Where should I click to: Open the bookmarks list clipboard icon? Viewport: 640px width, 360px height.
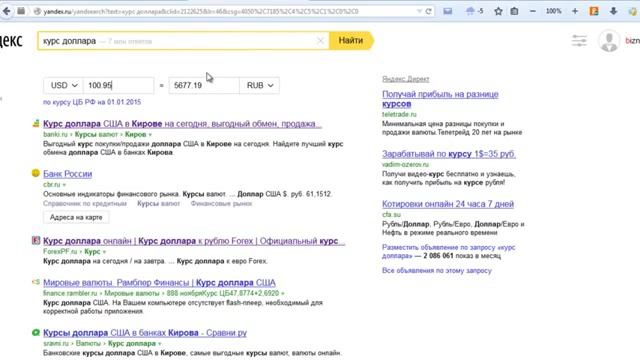[x=514, y=11]
